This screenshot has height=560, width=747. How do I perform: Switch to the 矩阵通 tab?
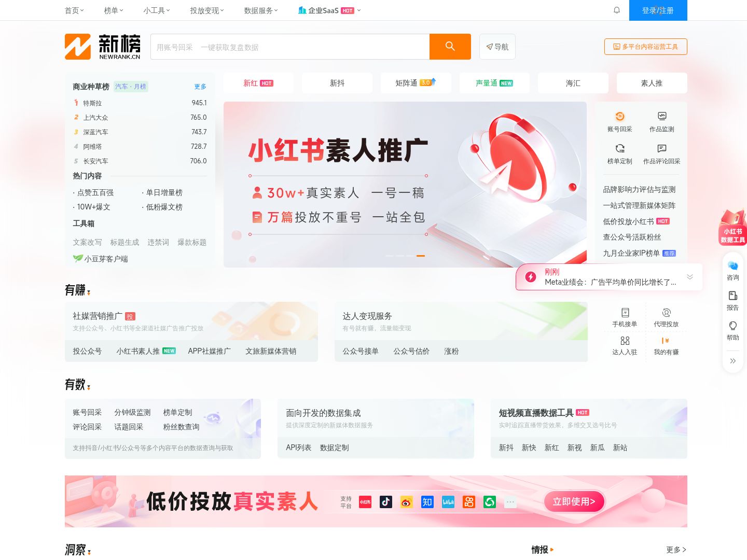coord(416,83)
